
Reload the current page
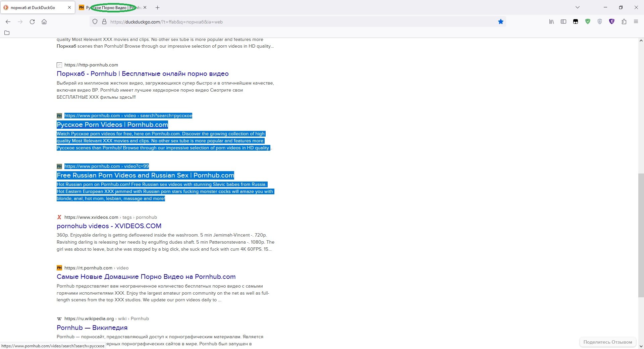[x=32, y=21]
